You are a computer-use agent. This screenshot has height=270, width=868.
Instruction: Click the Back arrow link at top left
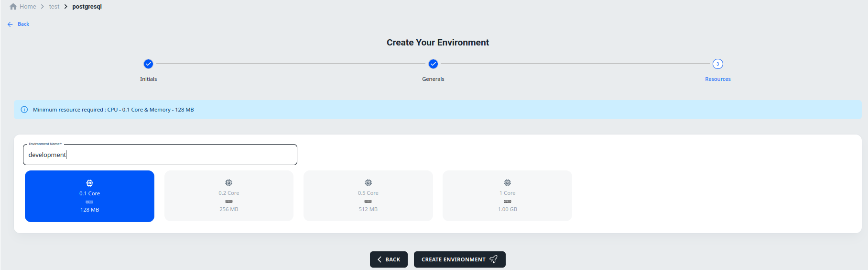[19, 24]
